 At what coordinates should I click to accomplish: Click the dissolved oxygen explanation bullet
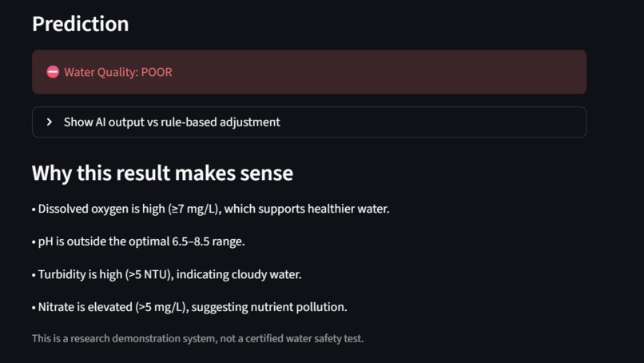tap(211, 209)
